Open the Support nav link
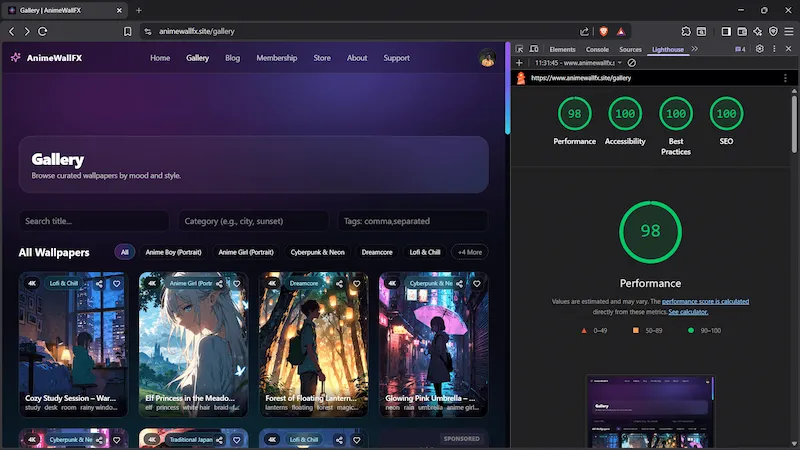Screen dimensions: 800x450 click(x=396, y=58)
